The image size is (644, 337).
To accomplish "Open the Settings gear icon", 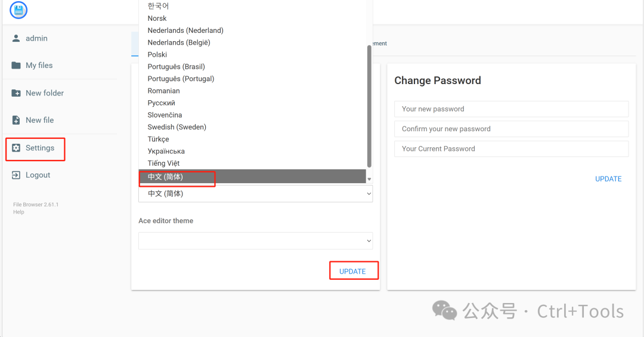I will click(16, 148).
